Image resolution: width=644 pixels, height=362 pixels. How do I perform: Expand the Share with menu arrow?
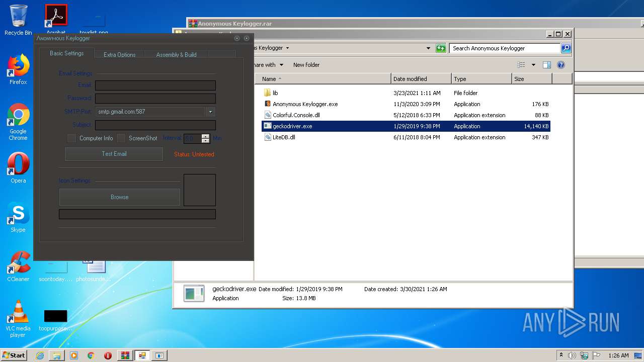[x=281, y=65]
